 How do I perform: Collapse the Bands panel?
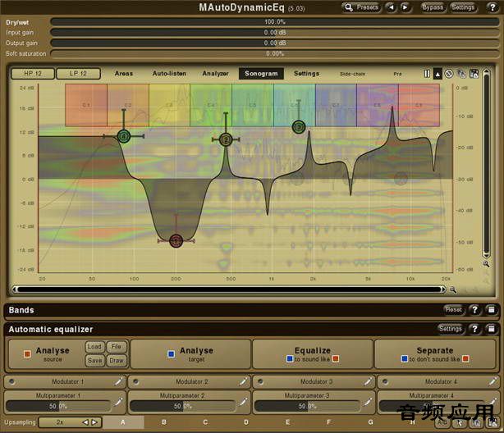[492, 310]
